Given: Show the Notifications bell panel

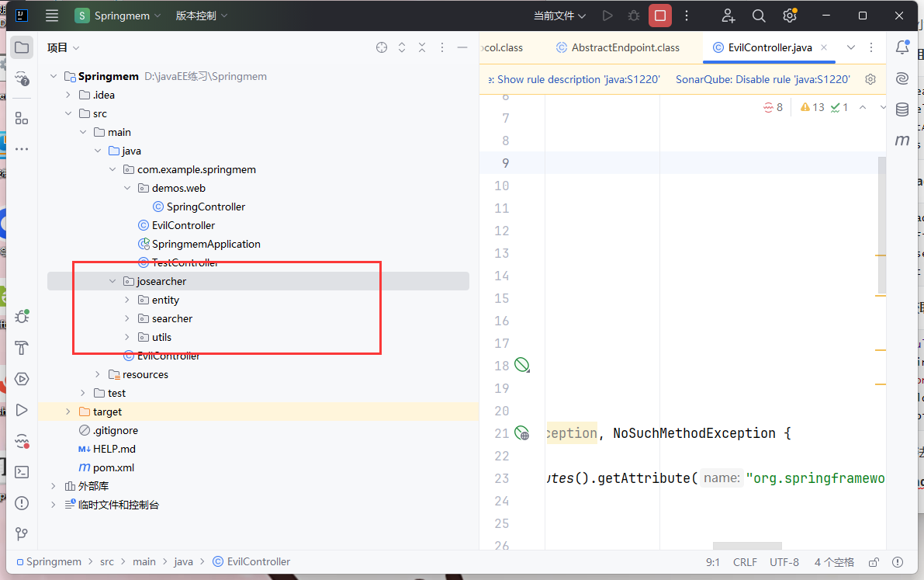Looking at the screenshot, I should (x=902, y=47).
